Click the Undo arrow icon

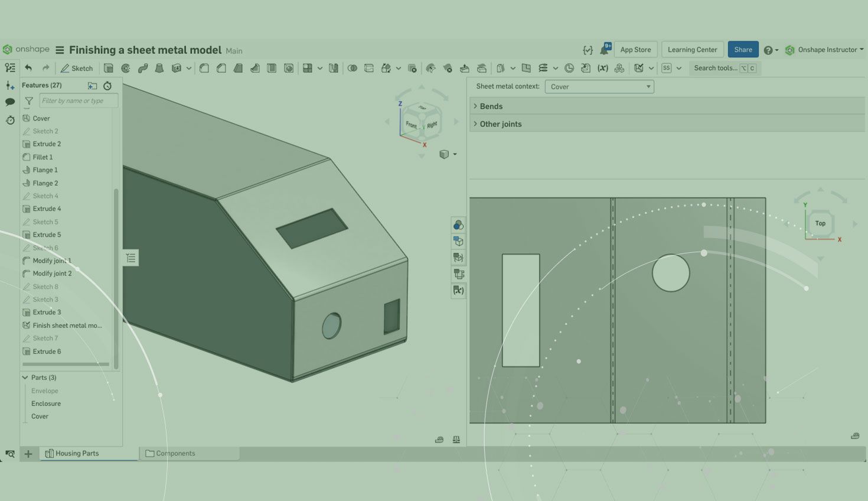click(x=28, y=69)
